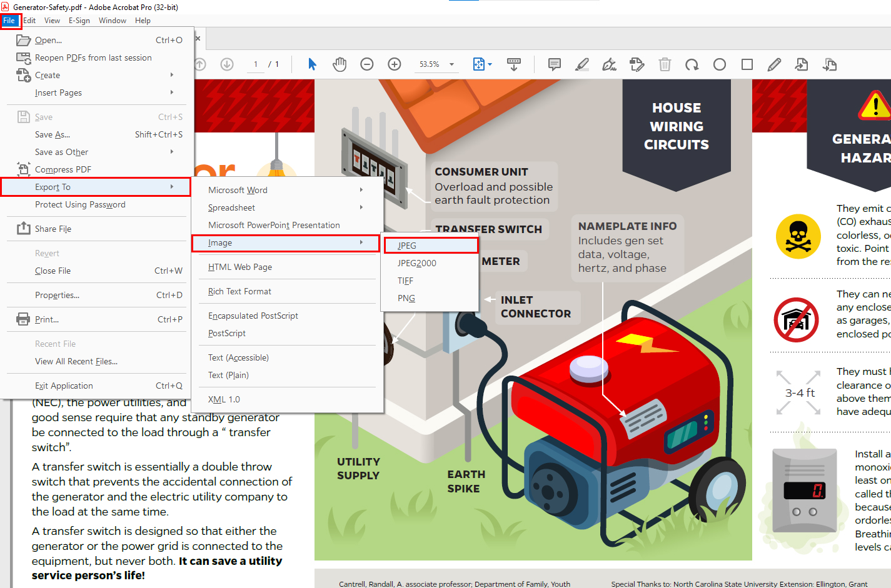Select PNG from image formats

coord(406,298)
